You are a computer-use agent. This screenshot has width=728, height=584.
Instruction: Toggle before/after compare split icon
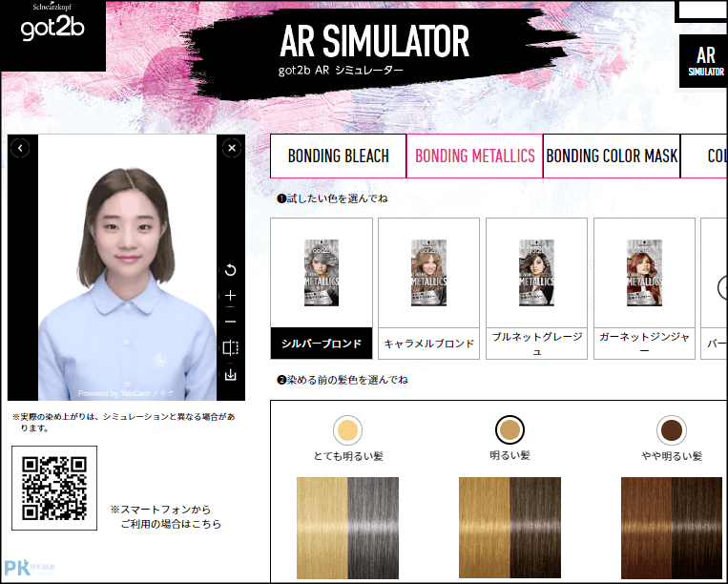230,347
